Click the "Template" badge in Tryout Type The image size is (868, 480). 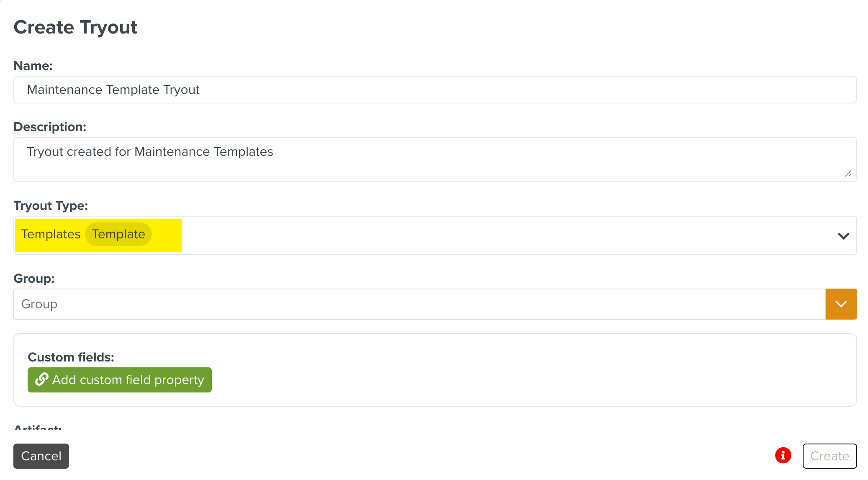(x=118, y=234)
